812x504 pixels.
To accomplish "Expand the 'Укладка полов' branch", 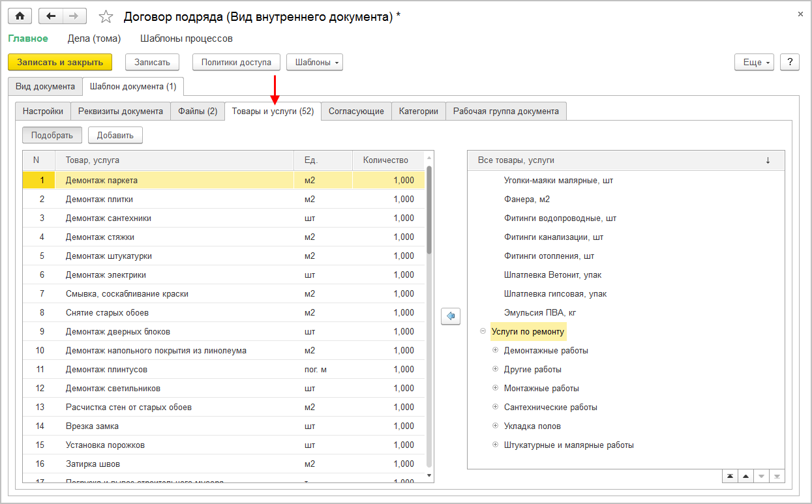I will pos(495,426).
